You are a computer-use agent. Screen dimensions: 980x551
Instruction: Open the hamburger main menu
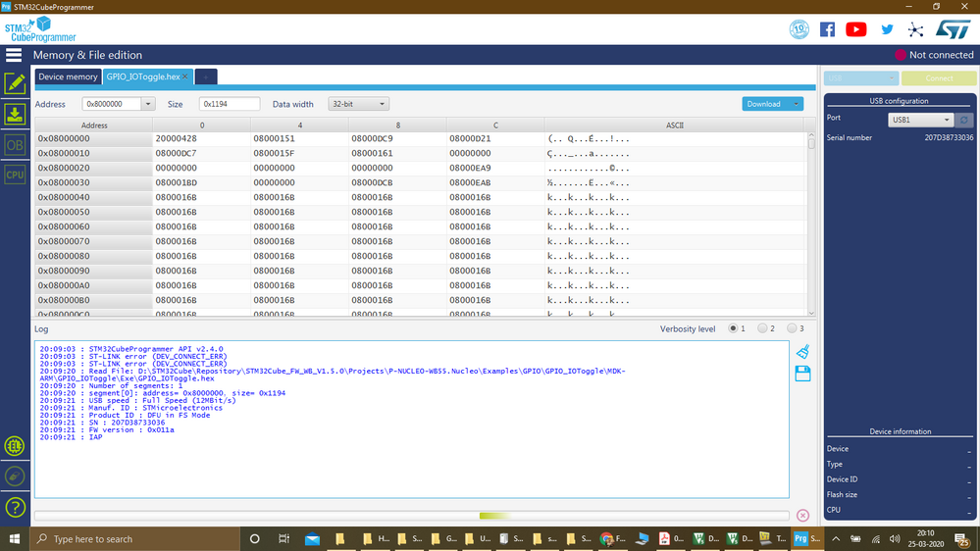[14, 55]
